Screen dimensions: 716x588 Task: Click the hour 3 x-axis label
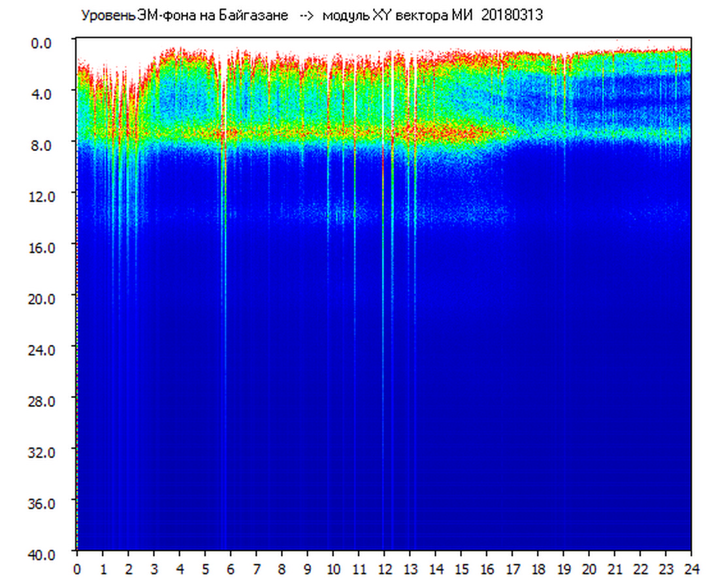[x=154, y=569]
